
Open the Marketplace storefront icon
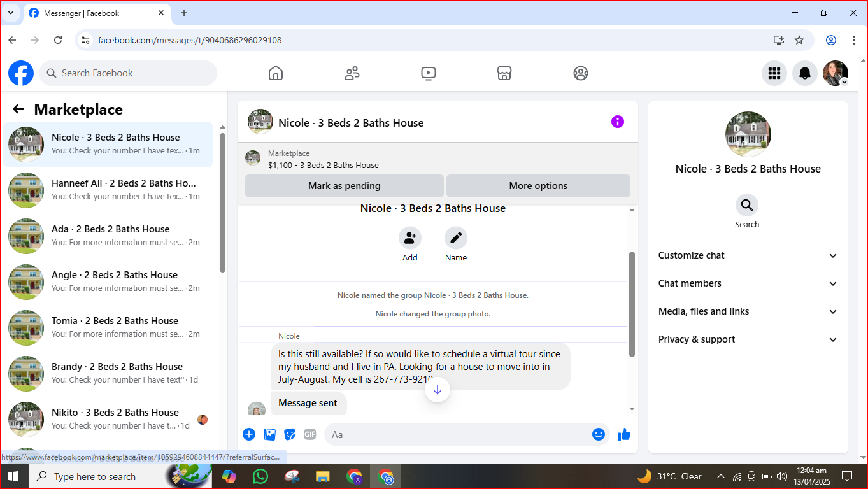pos(504,73)
